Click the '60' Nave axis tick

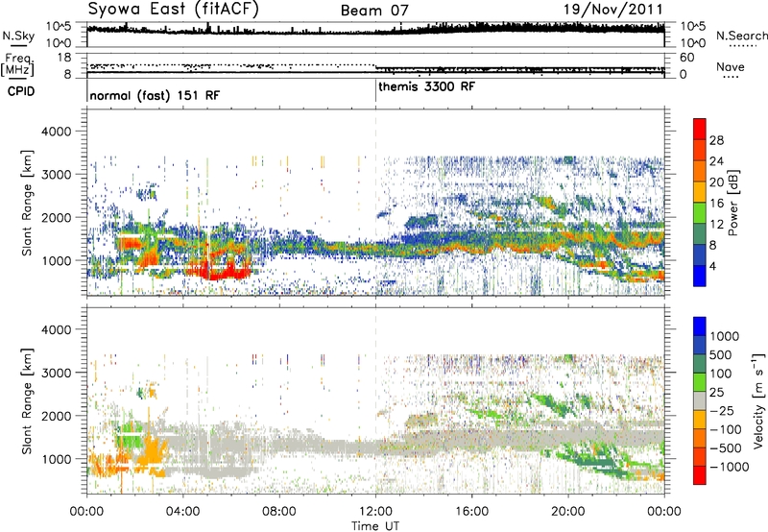click(x=686, y=58)
